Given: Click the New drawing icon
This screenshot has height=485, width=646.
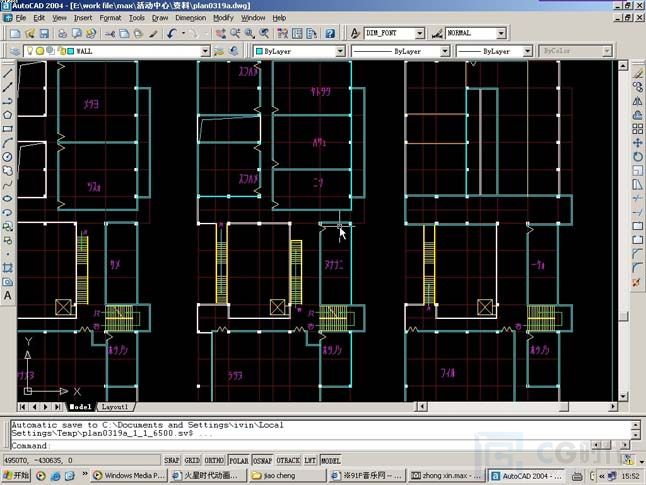Looking at the screenshot, I should pos(15,33).
